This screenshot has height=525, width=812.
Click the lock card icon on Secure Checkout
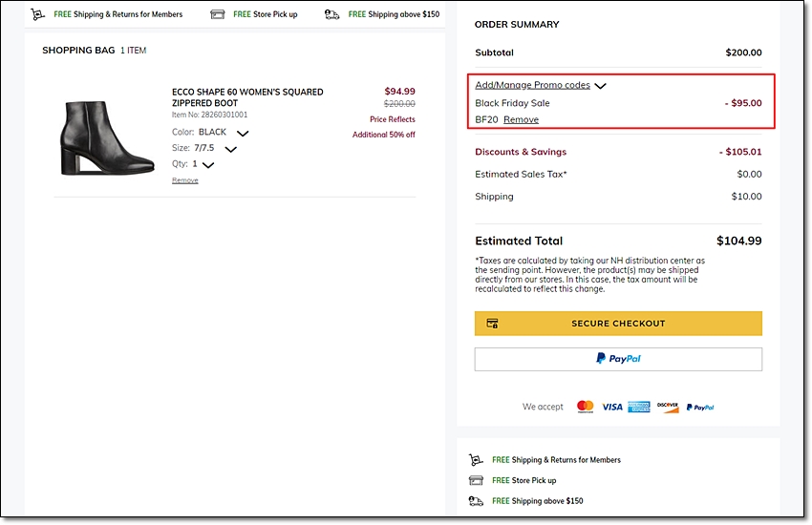[492, 324]
